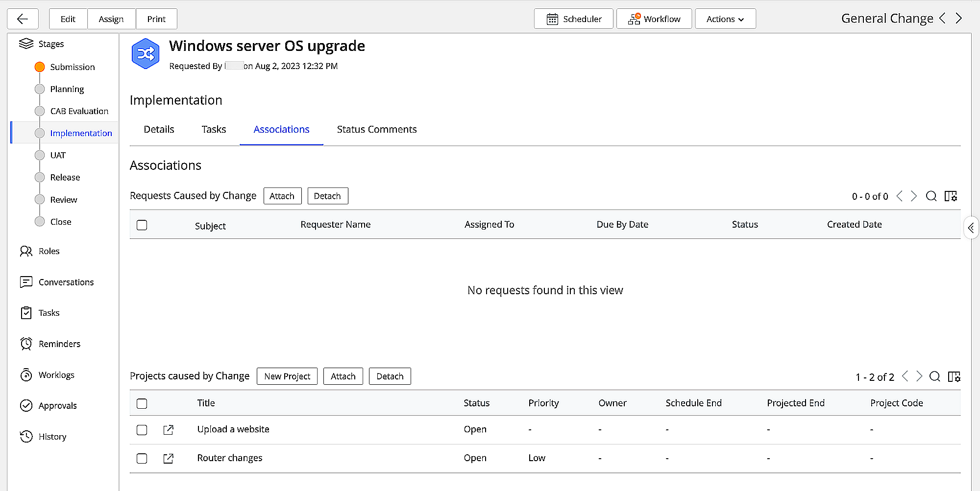Click the New Project button
980x491 pixels.
point(287,376)
